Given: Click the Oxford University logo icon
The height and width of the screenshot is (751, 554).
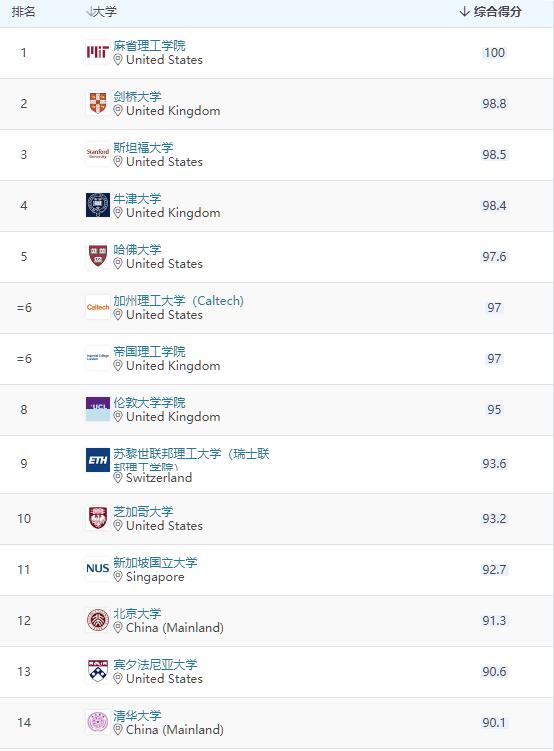Looking at the screenshot, I should coord(98,205).
